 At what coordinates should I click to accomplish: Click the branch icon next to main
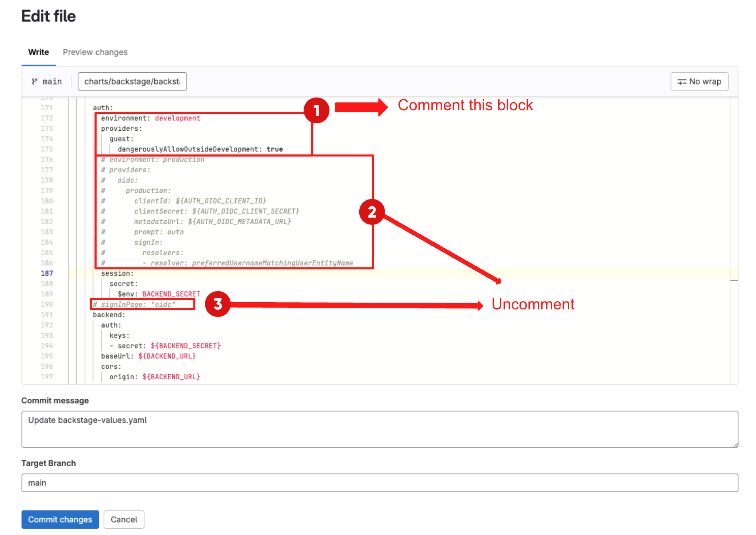(34, 81)
